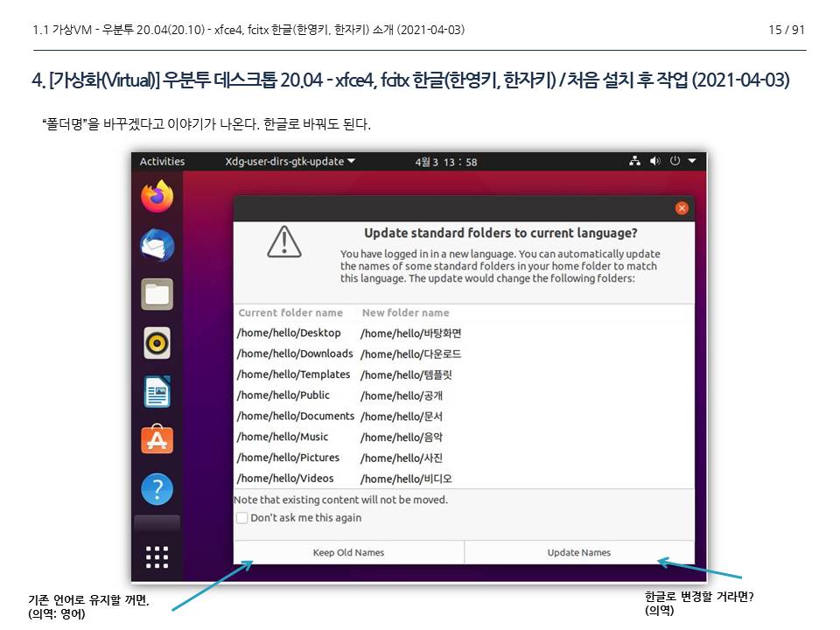Launch Rhythmbox music player icon

[x=157, y=343]
